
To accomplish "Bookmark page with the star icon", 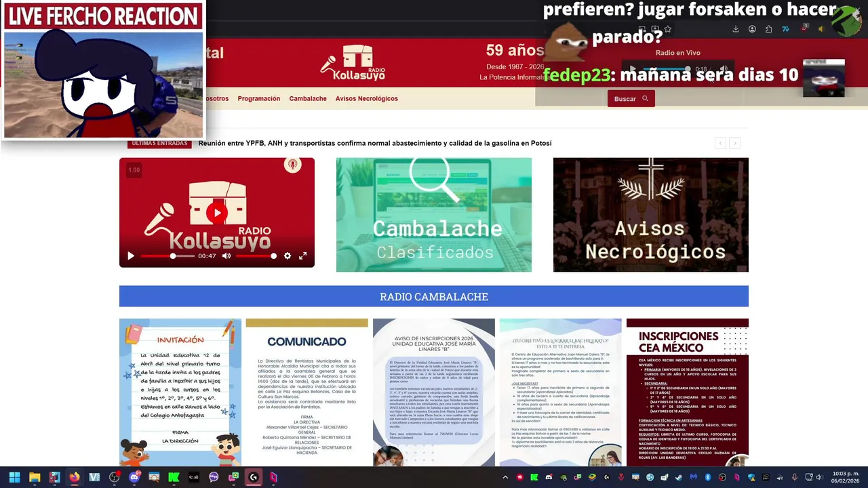I will tap(668, 29).
